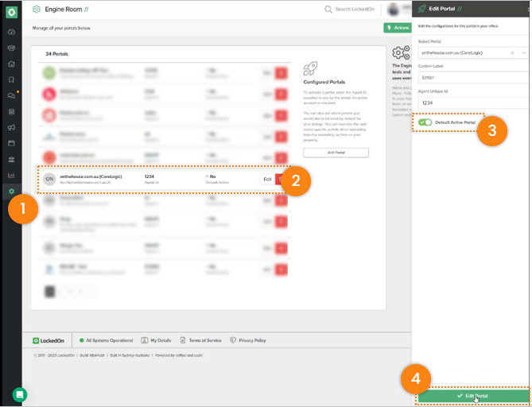
Task: Open the megaphone marketing icon in sidebar
Action: click(11, 127)
